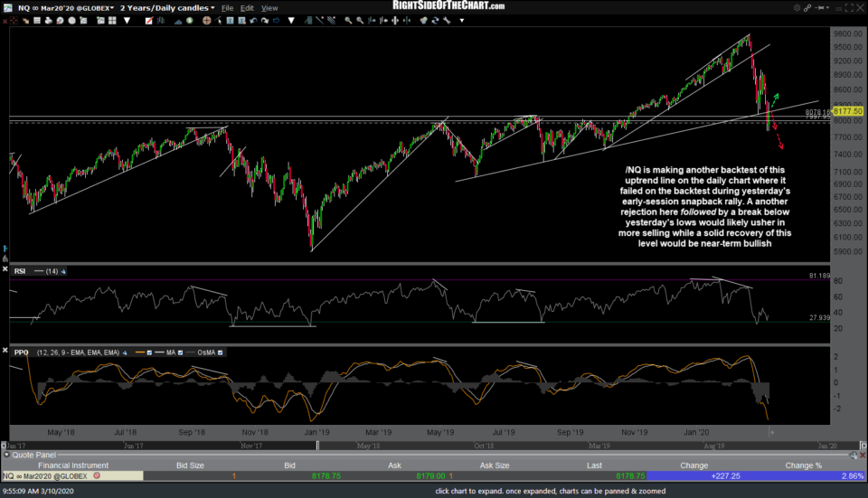Open the File menu
Screen dimensions: 868x498
227,8
